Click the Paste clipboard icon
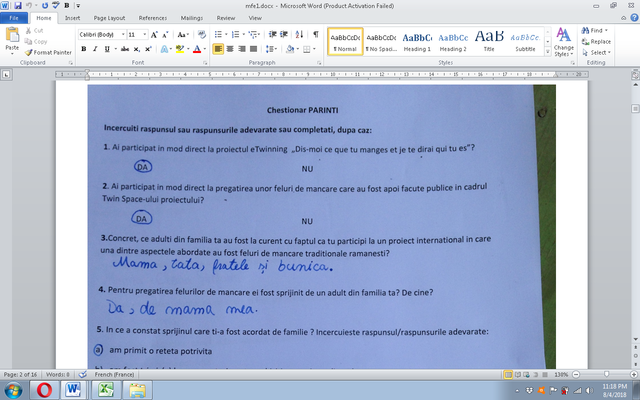 point(12,35)
